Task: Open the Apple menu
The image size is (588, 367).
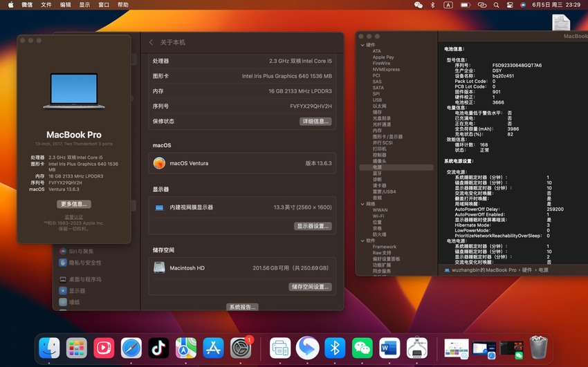Action: click(x=10, y=5)
